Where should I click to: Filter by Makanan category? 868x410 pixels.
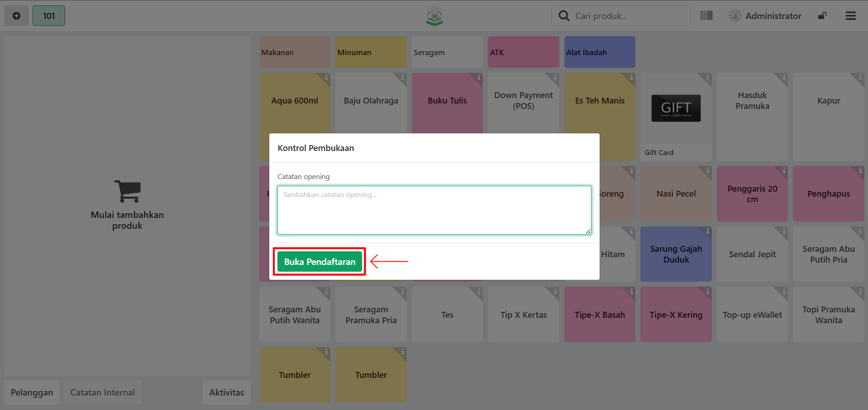click(295, 52)
